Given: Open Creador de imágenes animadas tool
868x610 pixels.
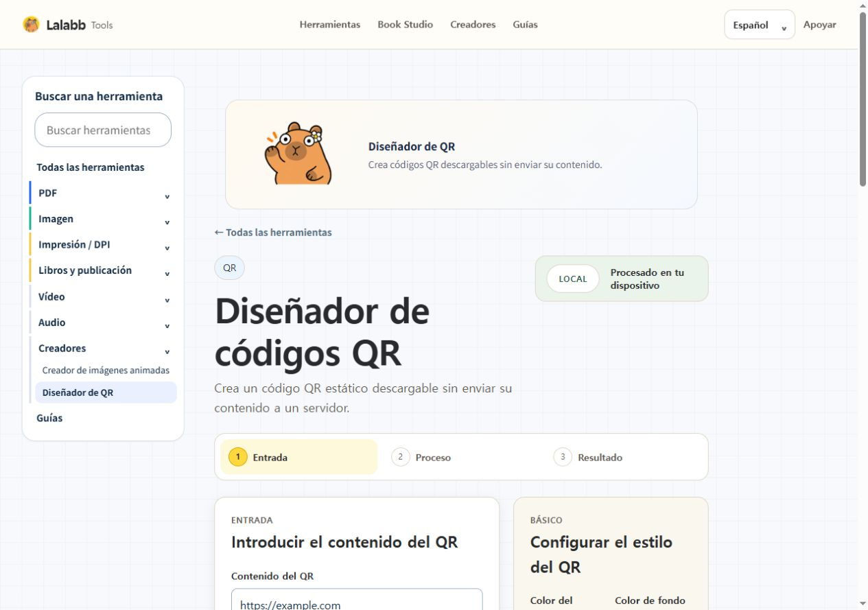Looking at the screenshot, I should coord(106,371).
